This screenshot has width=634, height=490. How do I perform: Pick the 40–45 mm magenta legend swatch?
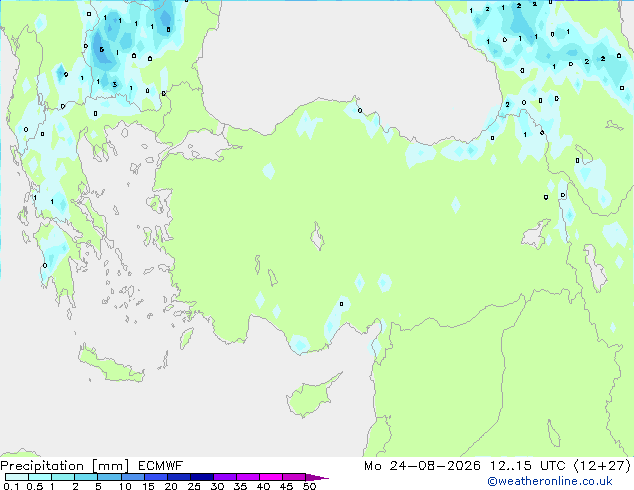pyautogui.click(x=271, y=477)
